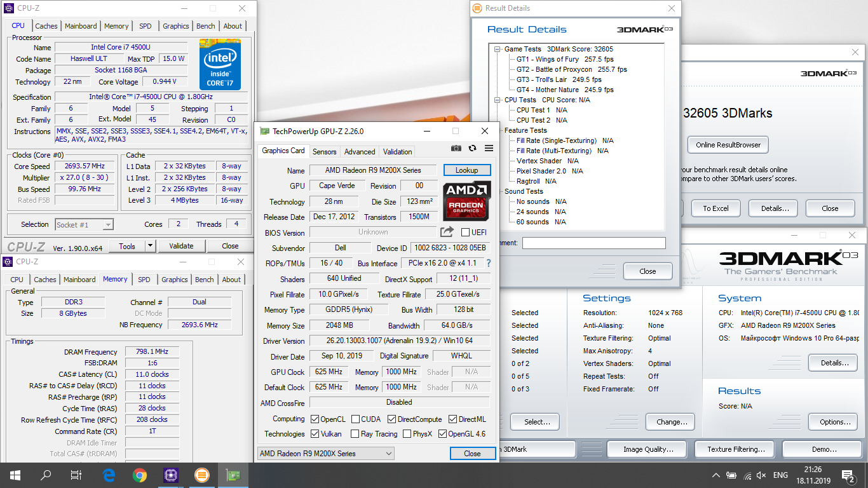Open the Tools dropdown arrow in CPU-Z
This screenshot has height=488, width=868.
(150, 246)
